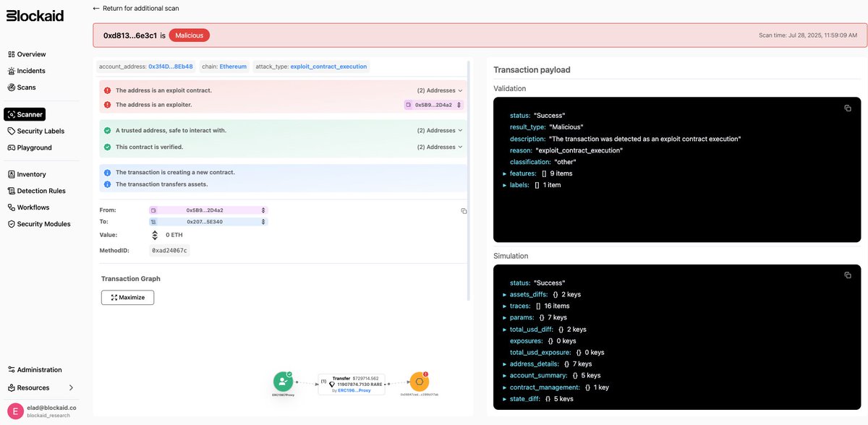Click the ETH icon beside Value
Screen dimensions: 868x425
tap(155, 235)
